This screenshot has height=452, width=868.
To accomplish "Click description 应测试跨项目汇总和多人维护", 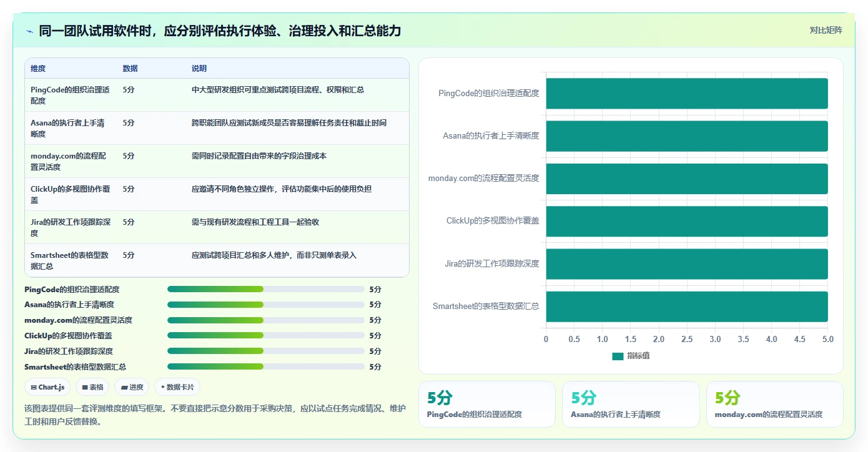I will click(x=274, y=255).
